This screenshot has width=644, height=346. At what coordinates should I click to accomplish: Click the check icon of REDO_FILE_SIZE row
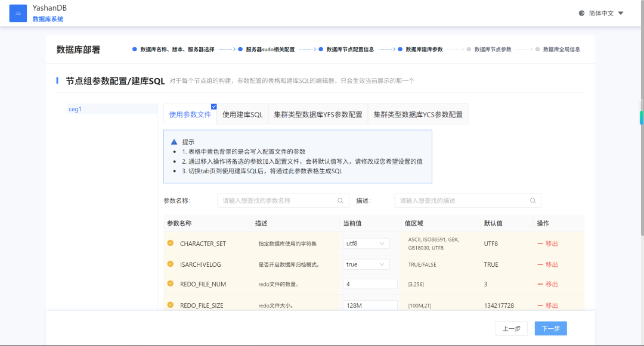(171, 305)
